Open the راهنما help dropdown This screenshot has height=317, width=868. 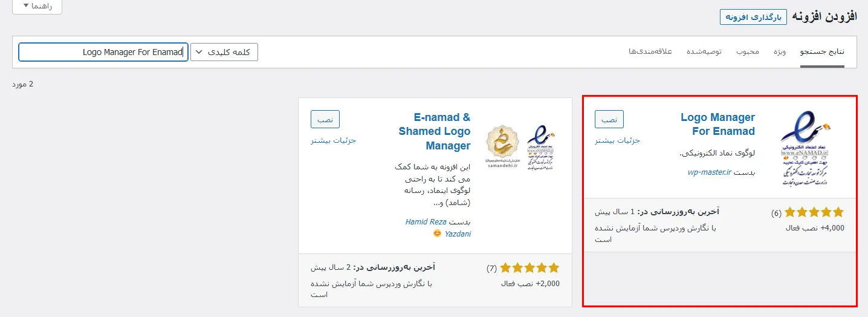click(37, 6)
